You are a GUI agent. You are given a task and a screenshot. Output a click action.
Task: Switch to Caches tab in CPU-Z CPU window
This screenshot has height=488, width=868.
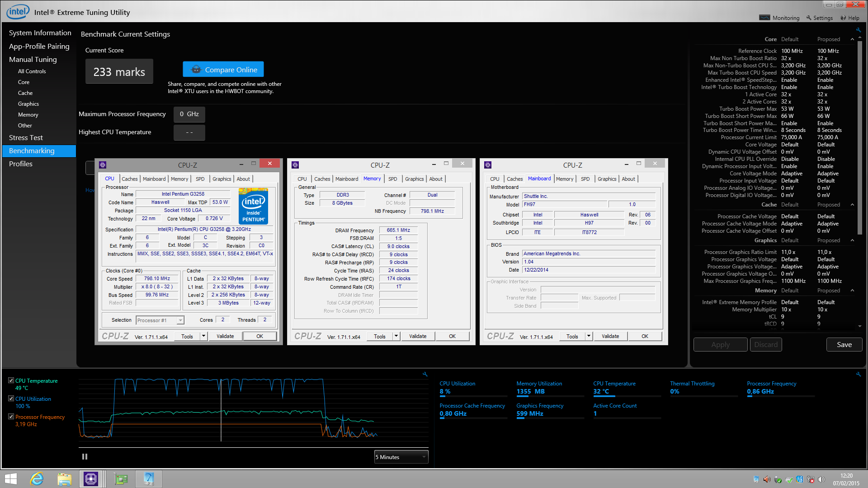coord(129,179)
